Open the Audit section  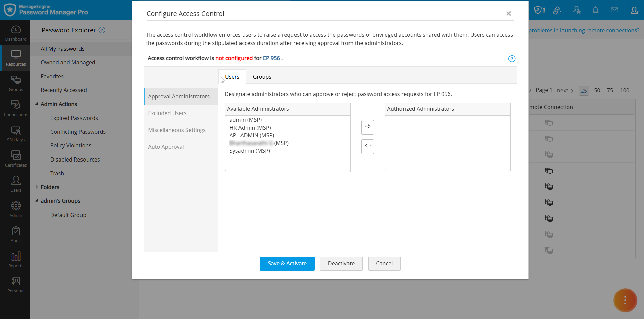click(15, 234)
